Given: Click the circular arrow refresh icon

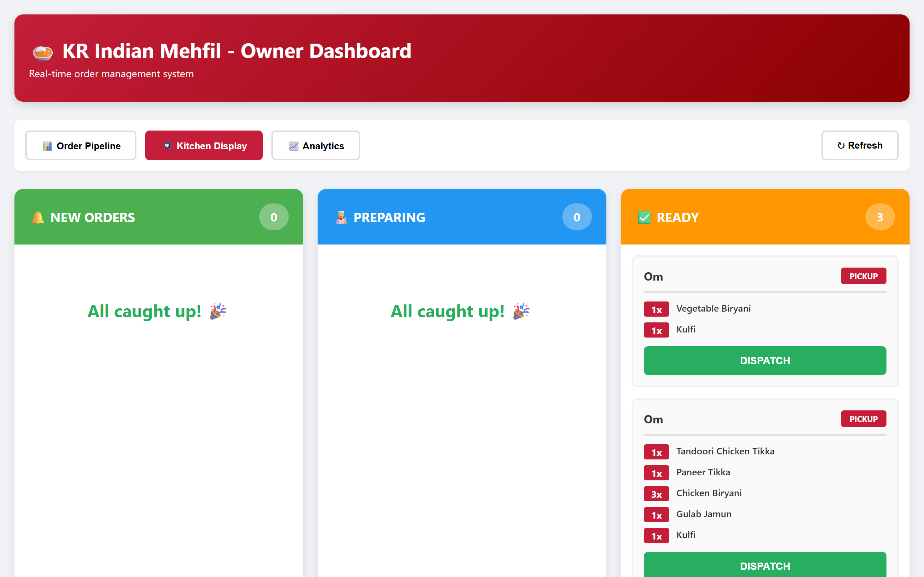Looking at the screenshot, I should pyautogui.click(x=841, y=145).
